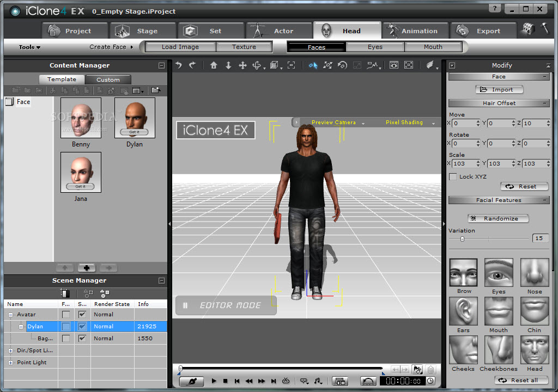Click the Hair Offset Reset button
The image size is (558, 392).
point(524,186)
